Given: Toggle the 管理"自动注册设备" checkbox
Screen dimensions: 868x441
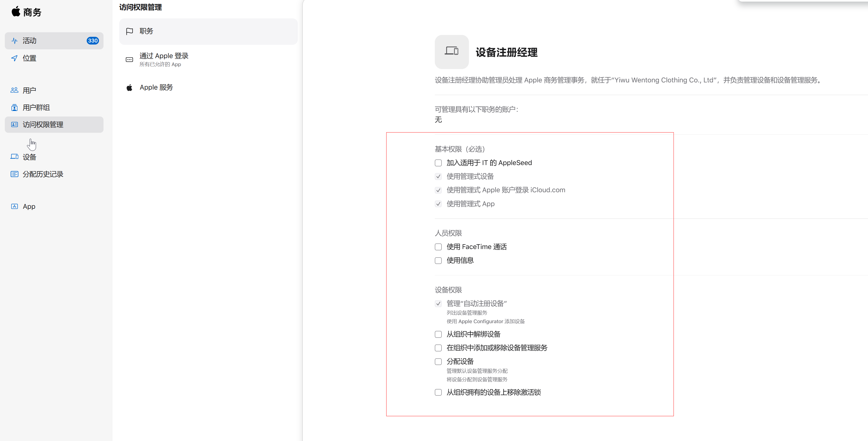Looking at the screenshot, I should [438, 303].
